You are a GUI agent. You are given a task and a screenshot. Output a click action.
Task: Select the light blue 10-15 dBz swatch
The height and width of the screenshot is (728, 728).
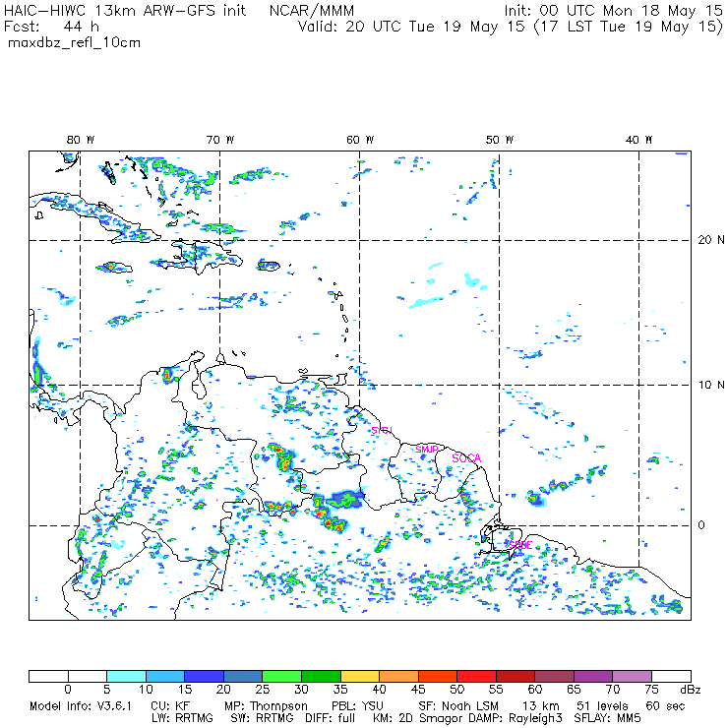pyautogui.click(x=165, y=676)
